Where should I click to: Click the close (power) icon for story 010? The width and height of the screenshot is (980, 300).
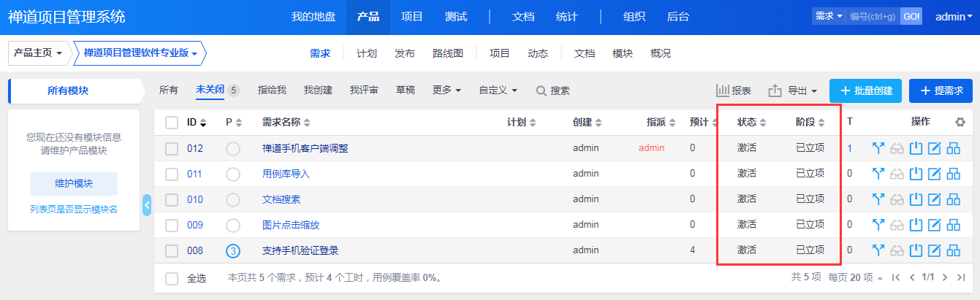916,199
